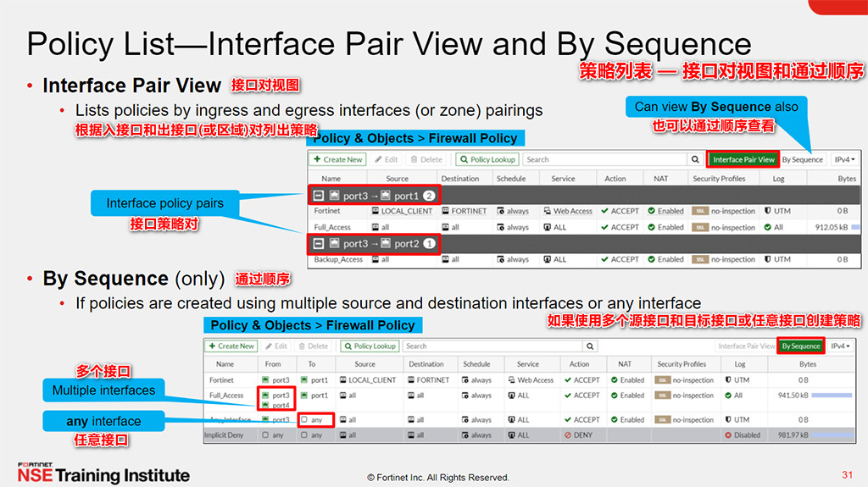
Task: Click the FORTINET destination icon in the upper Fortinet row
Action: (446, 211)
